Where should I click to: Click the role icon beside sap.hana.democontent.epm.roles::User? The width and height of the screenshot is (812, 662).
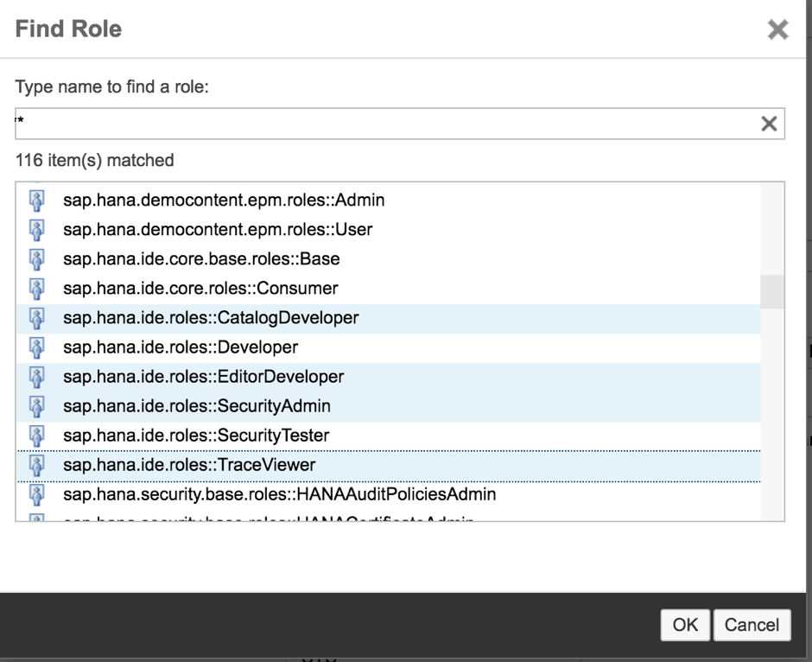point(38,229)
